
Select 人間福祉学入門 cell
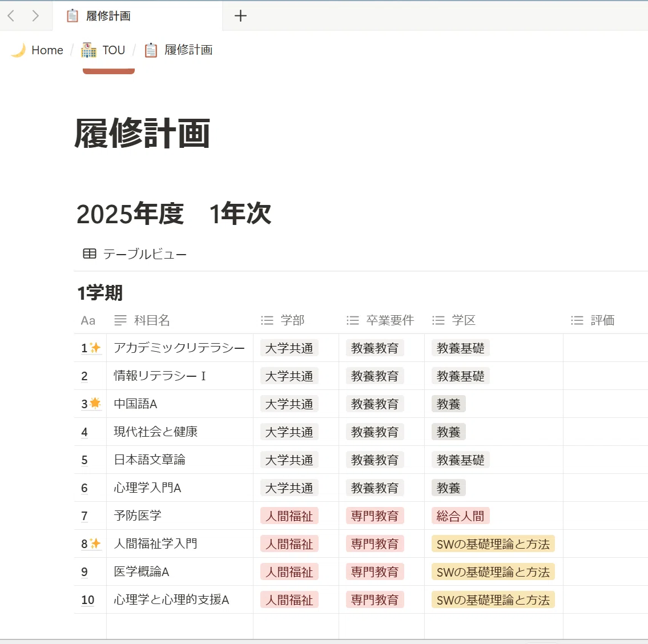[x=180, y=544]
